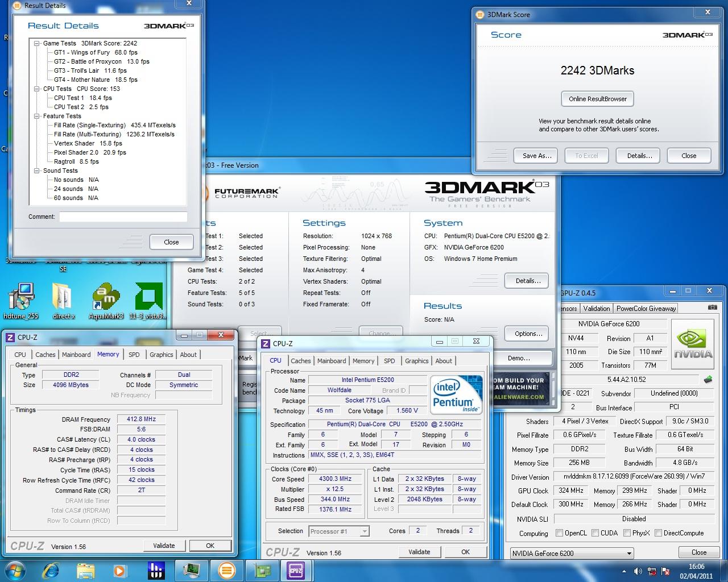728x582 pixels.
Task: Switch to the orange 3DMark taskbar icon
Action: pyautogui.click(x=226, y=570)
